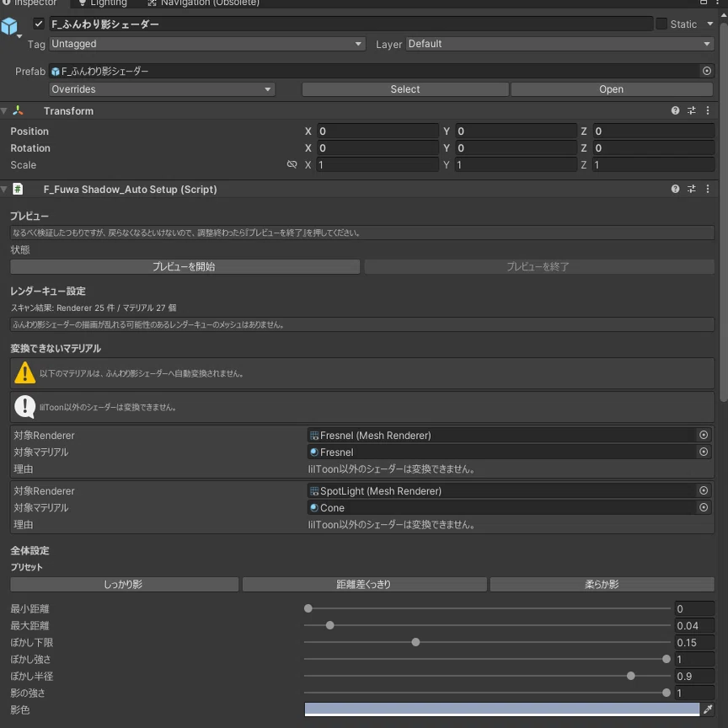The width and height of the screenshot is (728, 728).
Task: Switch to the Navigation (Obsolete) tab
Action: tap(204, 3)
